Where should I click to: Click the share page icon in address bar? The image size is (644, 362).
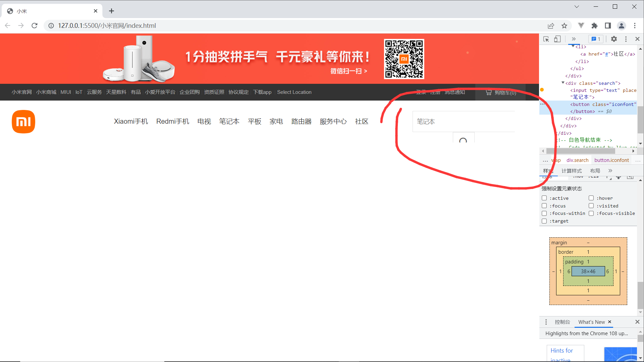pyautogui.click(x=551, y=26)
